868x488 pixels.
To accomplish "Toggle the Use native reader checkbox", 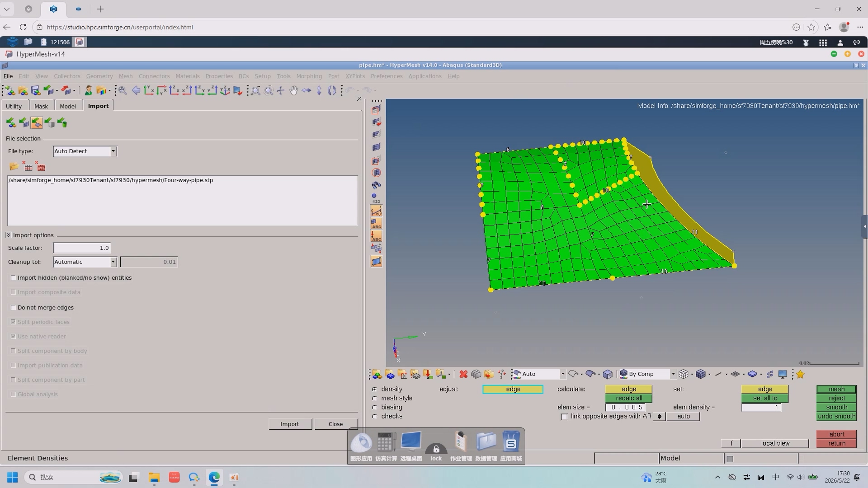I will pyautogui.click(x=14, y=337).
